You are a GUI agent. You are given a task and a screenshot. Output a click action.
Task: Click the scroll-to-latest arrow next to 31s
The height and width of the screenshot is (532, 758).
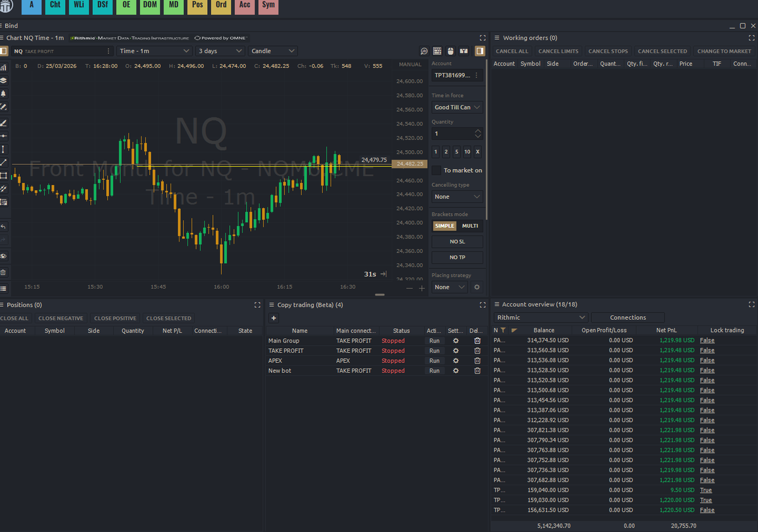pos(383,275)
